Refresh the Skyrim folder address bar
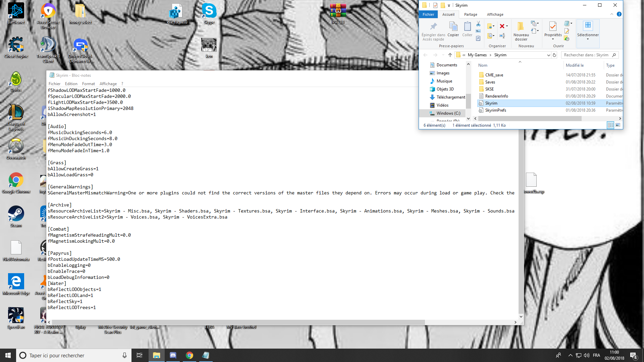644x362 pixels. click(554, 55)
